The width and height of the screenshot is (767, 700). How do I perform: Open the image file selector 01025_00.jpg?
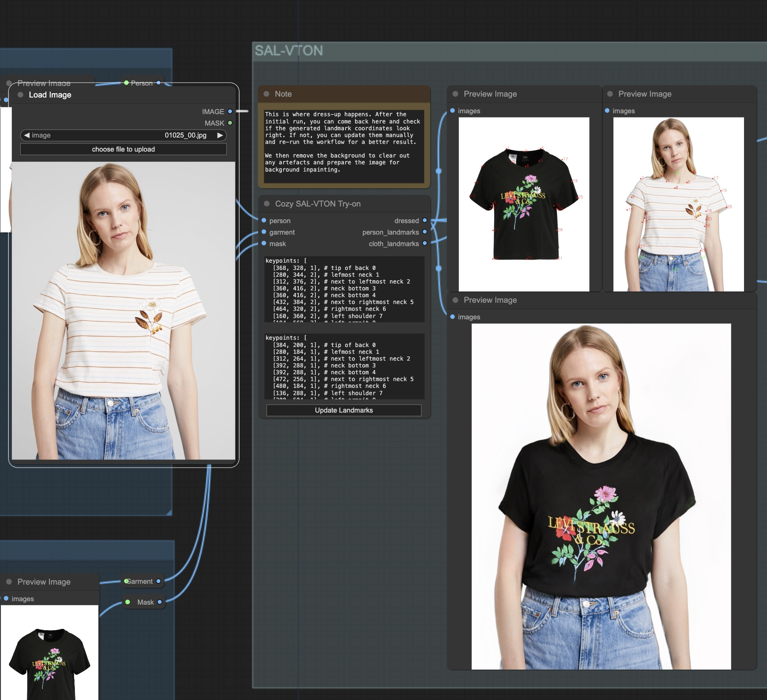click(123, 135)
